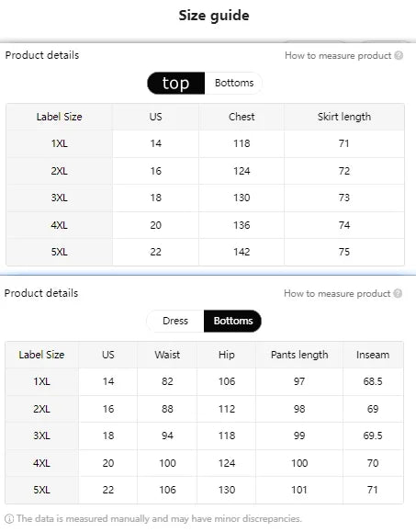Click the info icon beside the data disclaimer
This screenshot has width=416, height=532.
[9, 519]
